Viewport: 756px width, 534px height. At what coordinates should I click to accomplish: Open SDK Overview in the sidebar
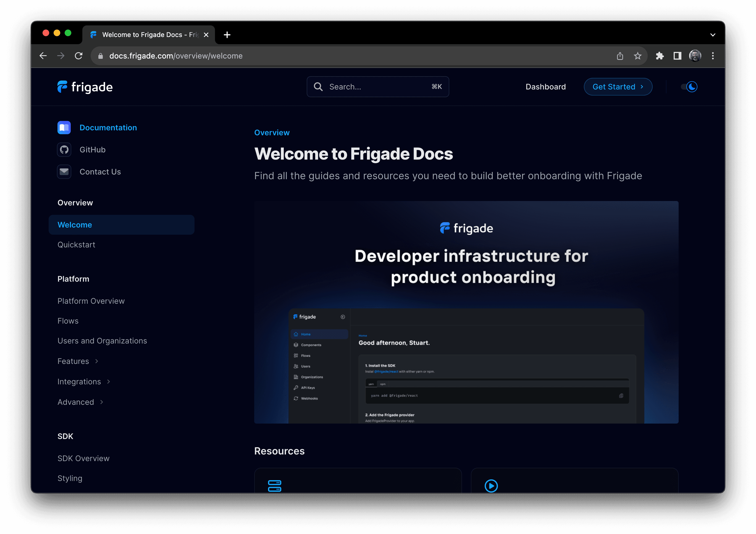pos(84,458)
